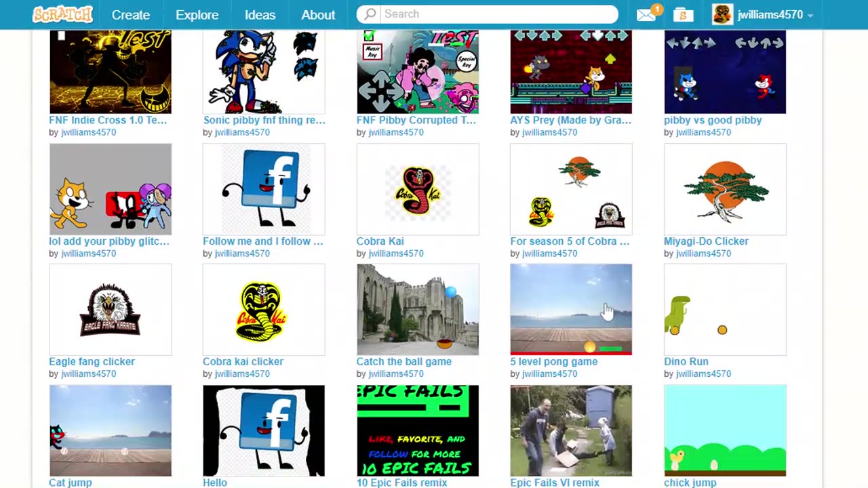Open AYS Prey project thumbnail

571,72
